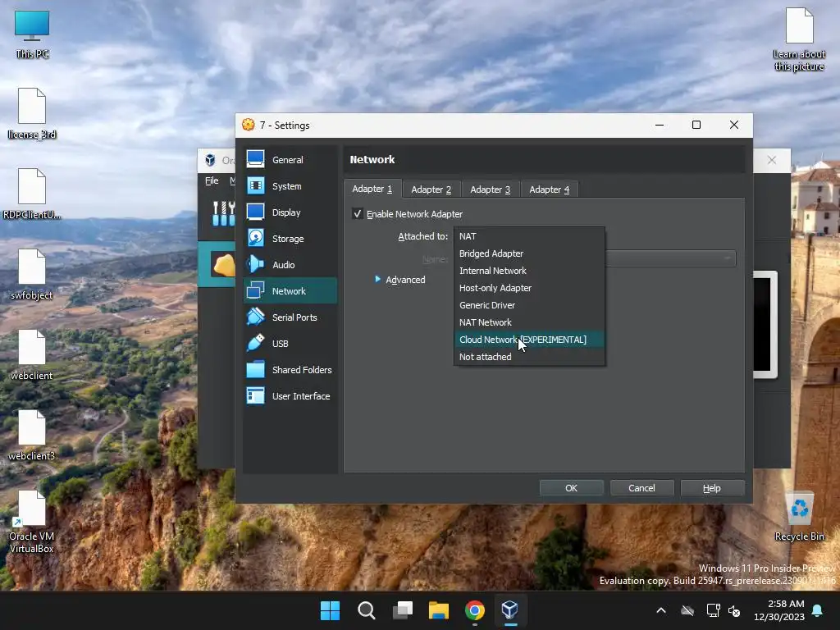Open the Windows Start menu

coord(330,610)
